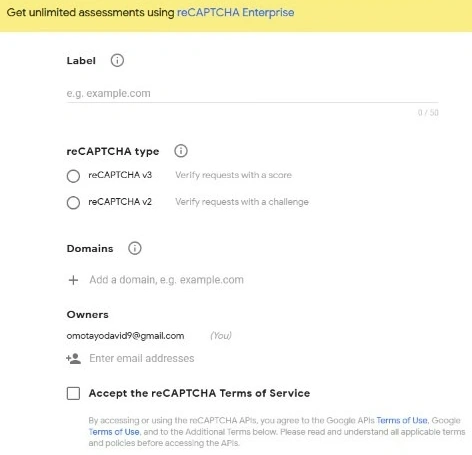Click the plus icon to add a domain
This screenshot has width=472, height=455.
pyautogui.click(x=73, y=280)
